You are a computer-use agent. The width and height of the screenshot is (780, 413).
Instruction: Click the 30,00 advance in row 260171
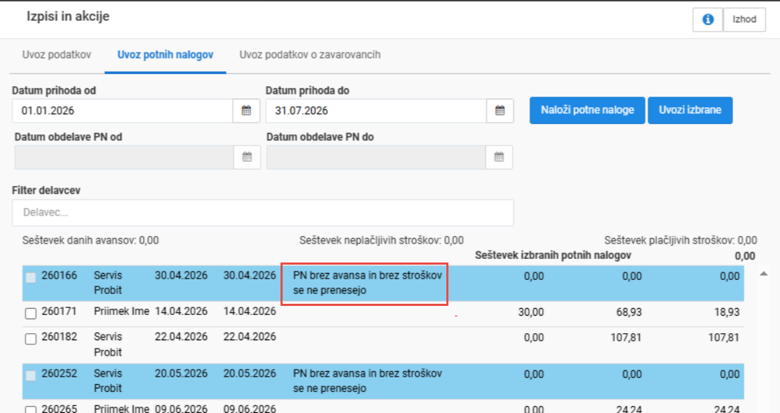click(531, 312)
